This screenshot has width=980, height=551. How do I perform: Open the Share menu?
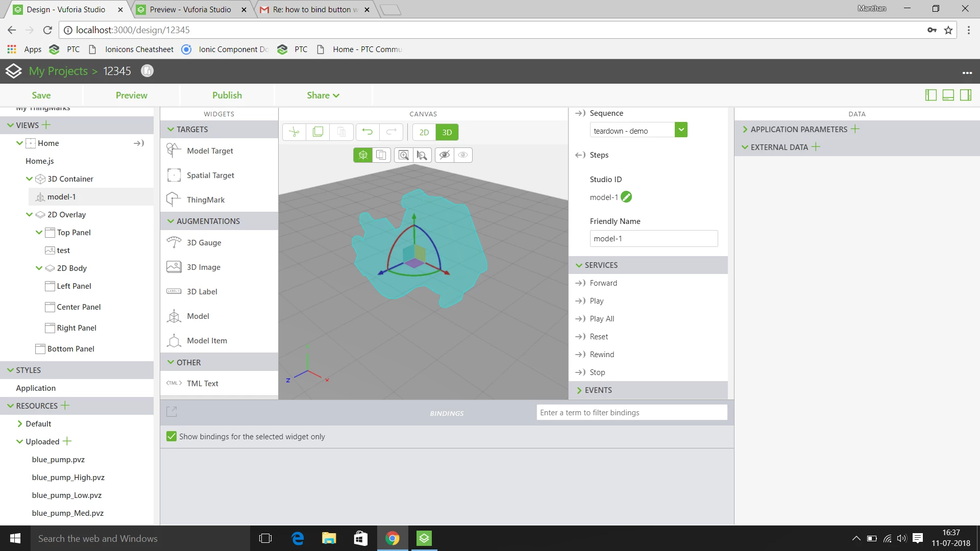pos(323,95)
